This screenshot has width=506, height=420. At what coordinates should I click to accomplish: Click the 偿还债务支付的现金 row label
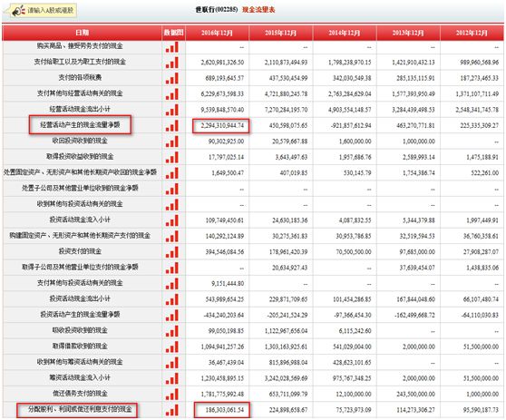point(80,394)
